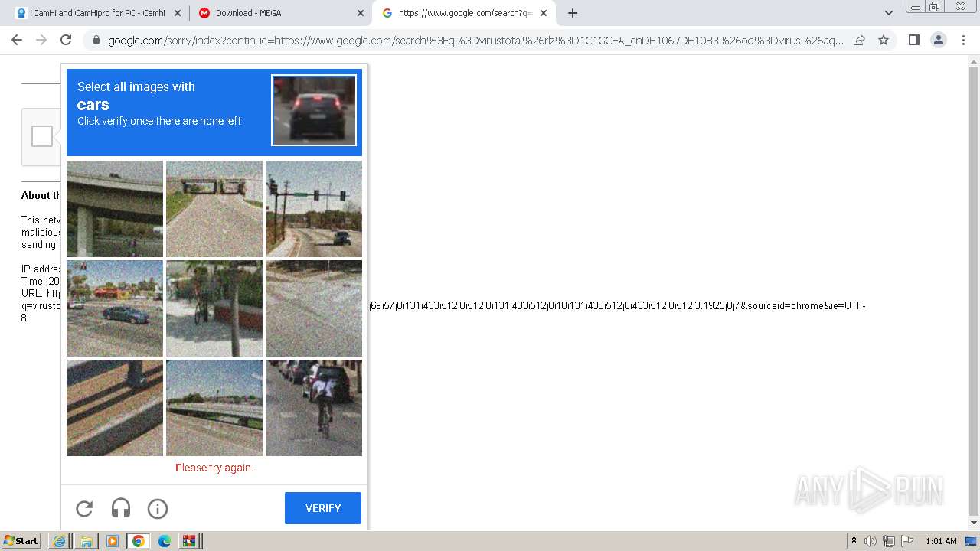Show hidden system tray icons
This screenshot has width=980, height=551.
click(854, 541)
